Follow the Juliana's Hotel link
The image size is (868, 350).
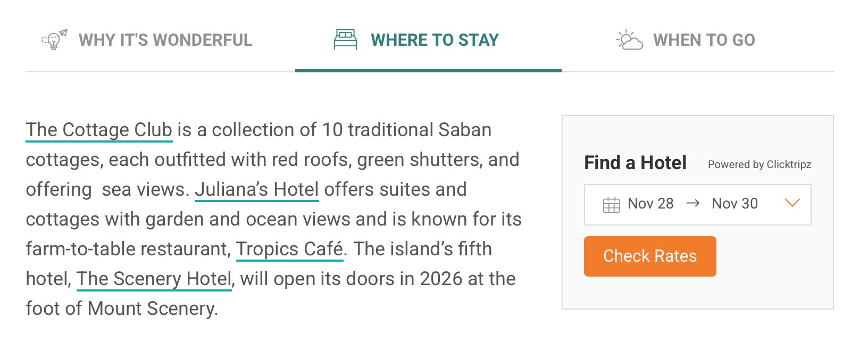pos(257,189)
